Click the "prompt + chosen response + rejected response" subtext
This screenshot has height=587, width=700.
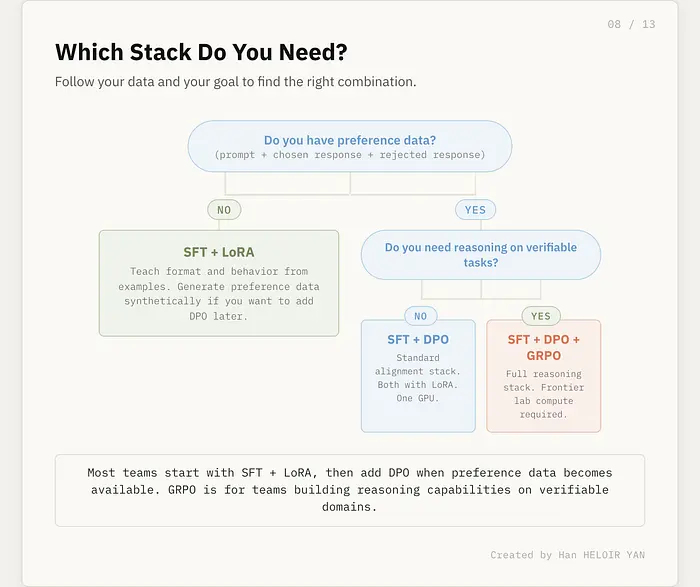point(350,155)
